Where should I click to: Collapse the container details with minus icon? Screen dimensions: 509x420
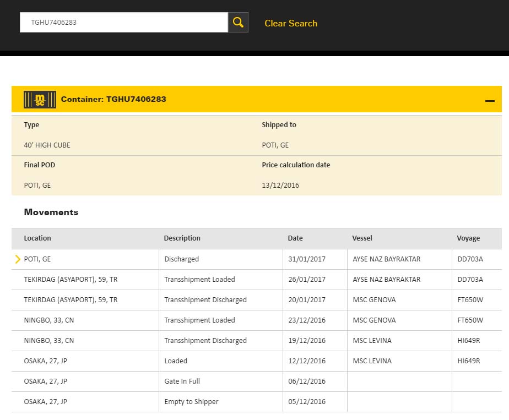tap(489, 101)
